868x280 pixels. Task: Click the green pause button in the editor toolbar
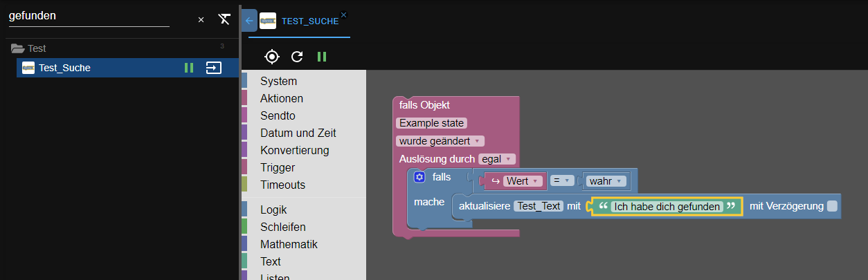[322, 57]
